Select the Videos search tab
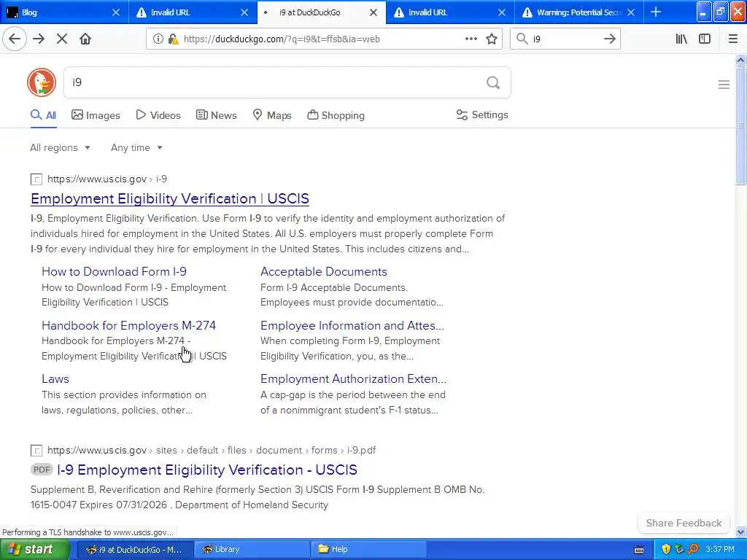The height and width of the screenshot is (560, 747). coord(158,115)
